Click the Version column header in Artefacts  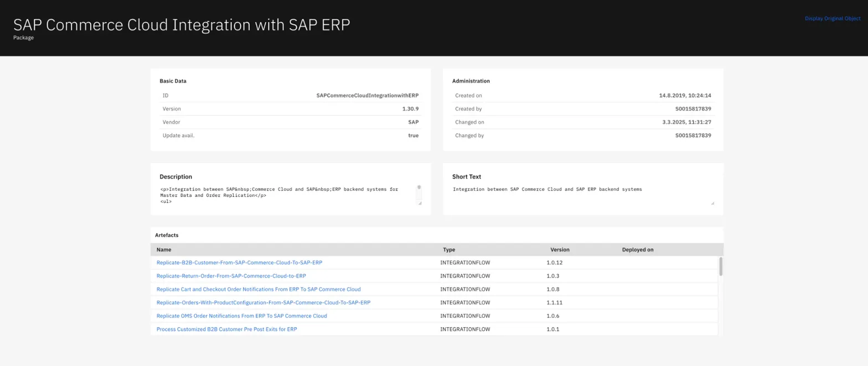coord(560,249)
